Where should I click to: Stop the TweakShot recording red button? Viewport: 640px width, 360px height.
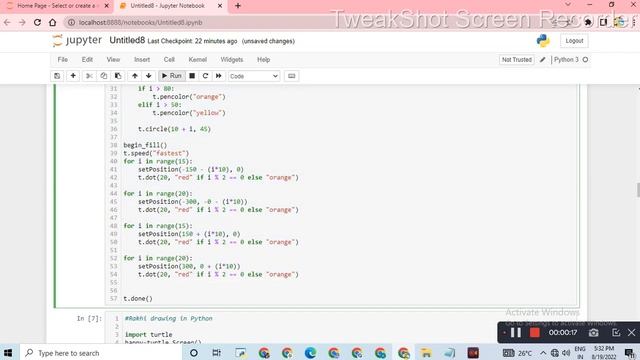(x=534, y=333)
